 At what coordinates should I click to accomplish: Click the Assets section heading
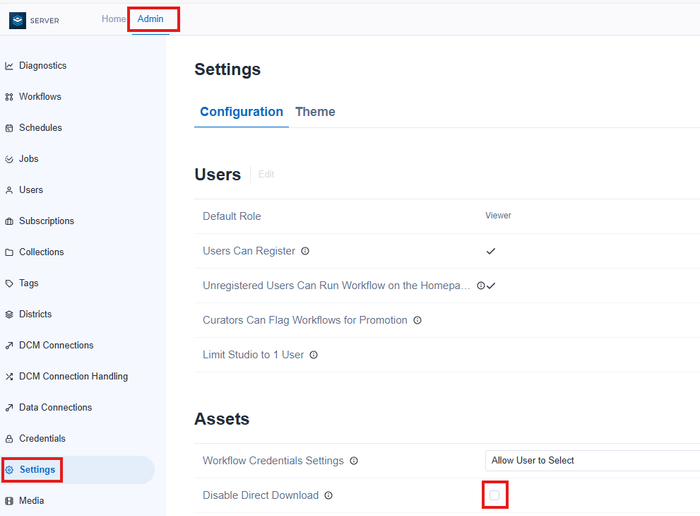click(222, 419)
